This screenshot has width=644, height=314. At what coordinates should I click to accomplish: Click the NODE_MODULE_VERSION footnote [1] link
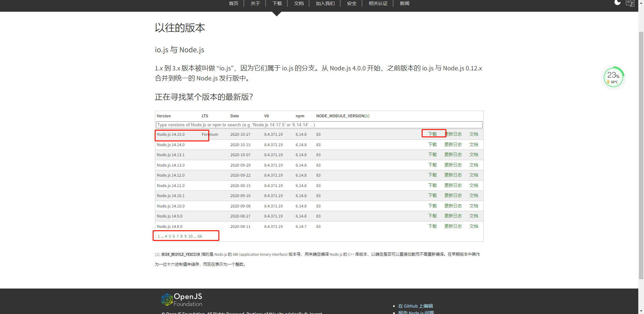[367, 116]
